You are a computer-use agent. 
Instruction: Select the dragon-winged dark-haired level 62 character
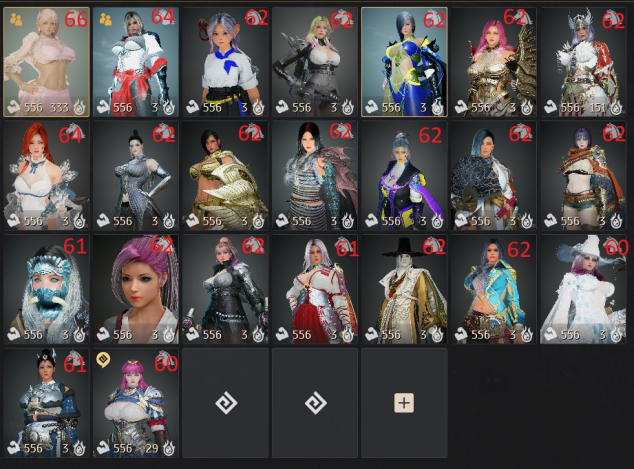point(315,176)
